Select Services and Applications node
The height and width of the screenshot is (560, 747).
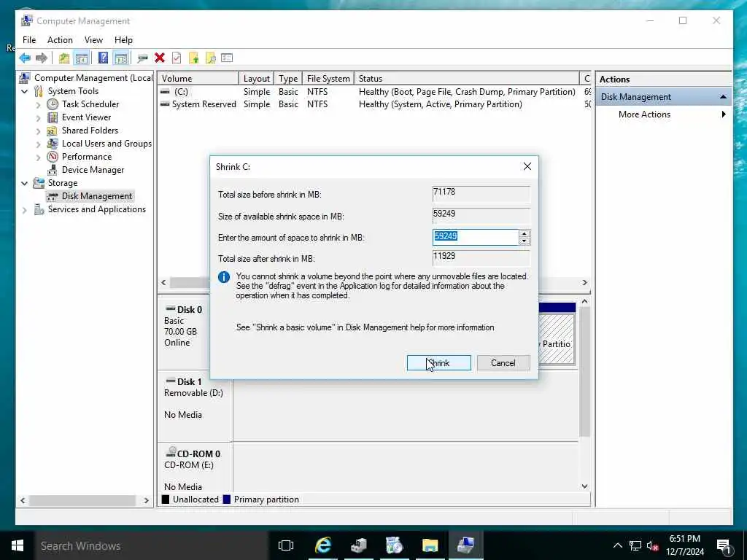pyautogui.click(x=97, y=209)
